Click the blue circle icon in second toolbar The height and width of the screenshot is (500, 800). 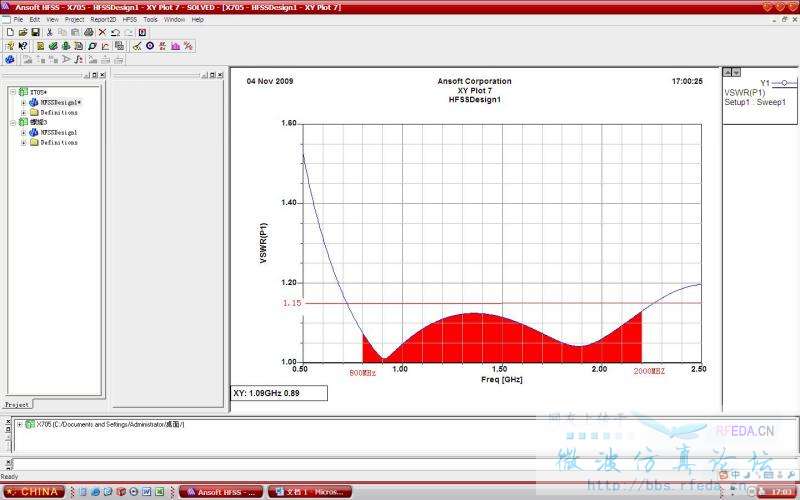click(x=150, y=46)
